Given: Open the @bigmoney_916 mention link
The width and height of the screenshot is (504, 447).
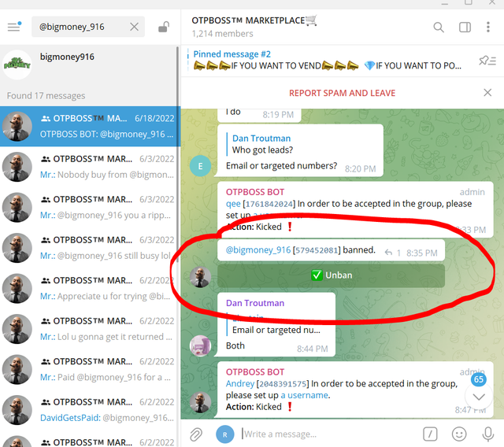Looking at the screenshot, I should pos(258,249).
